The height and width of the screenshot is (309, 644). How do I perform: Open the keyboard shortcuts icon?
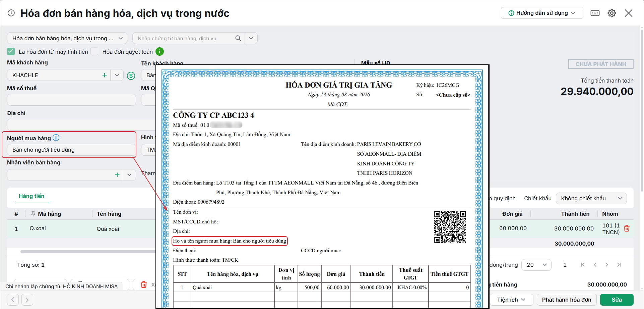595,13
